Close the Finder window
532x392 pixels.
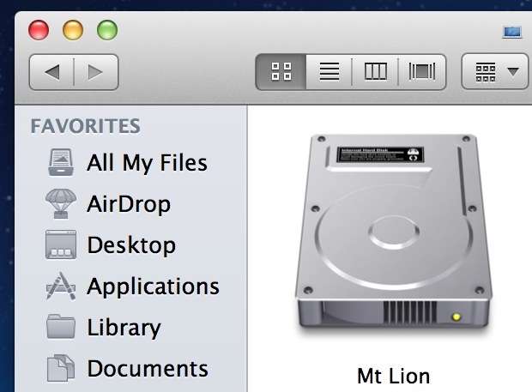tap(39, 30)
